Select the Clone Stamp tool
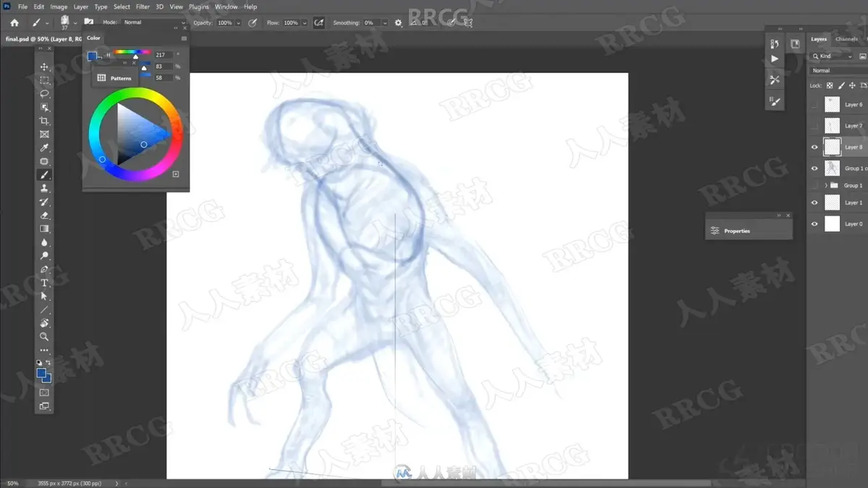The width and height of the screenshot is (868, 488). click(x=44, y=188)
